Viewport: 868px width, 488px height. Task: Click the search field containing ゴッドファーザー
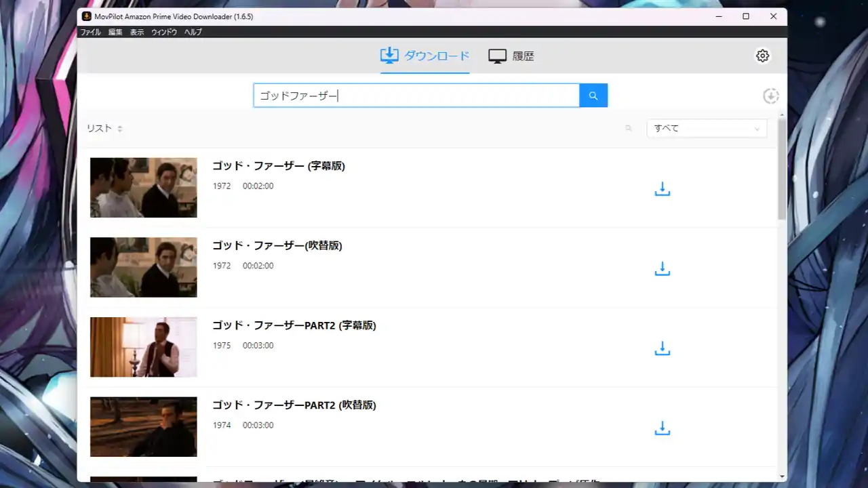(x=416, y=96)
